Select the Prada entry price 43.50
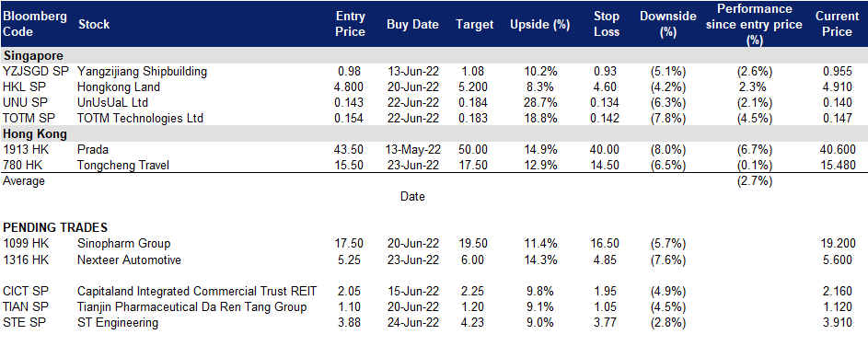 351,149
